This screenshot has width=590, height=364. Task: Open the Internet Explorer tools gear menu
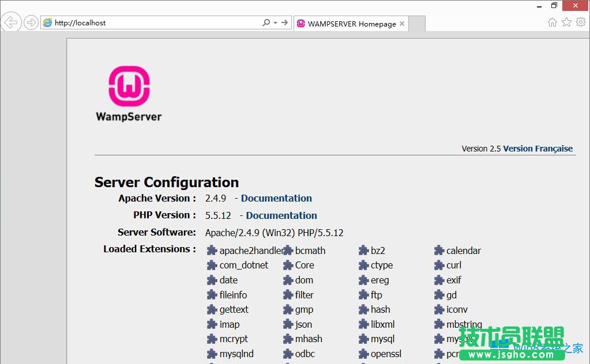(x=580, y=22)
